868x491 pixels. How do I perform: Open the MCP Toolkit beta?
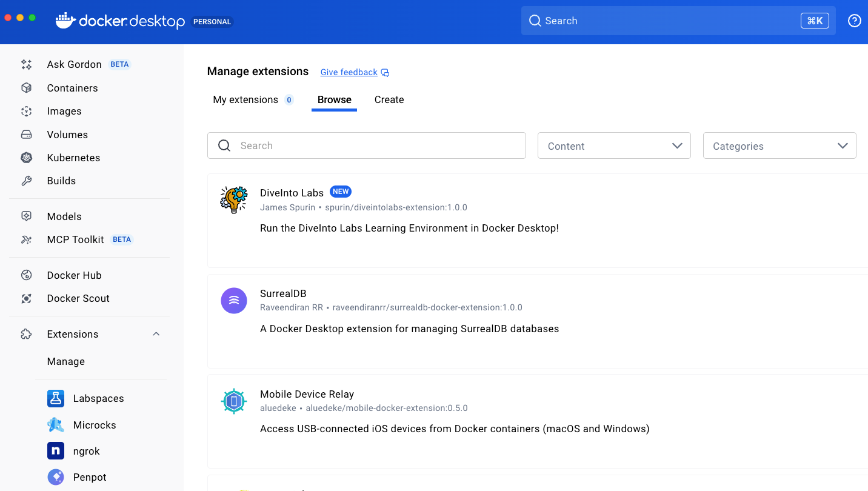[75, 239]
